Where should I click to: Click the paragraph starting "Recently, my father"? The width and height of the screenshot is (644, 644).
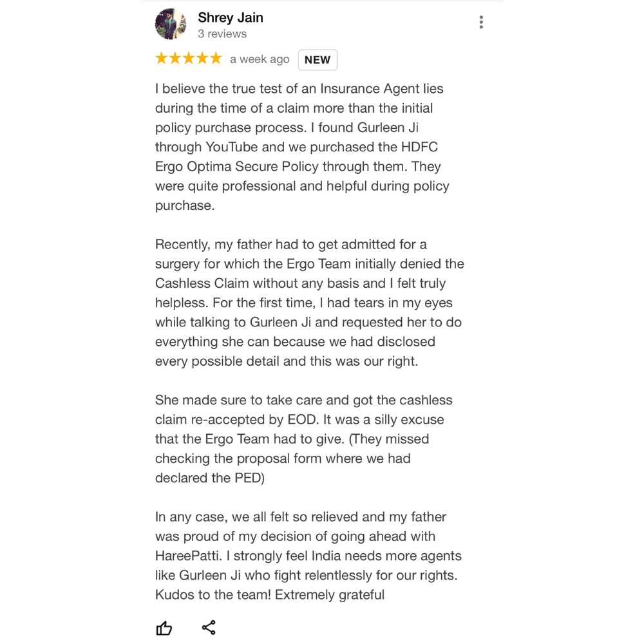pos(309,303)
